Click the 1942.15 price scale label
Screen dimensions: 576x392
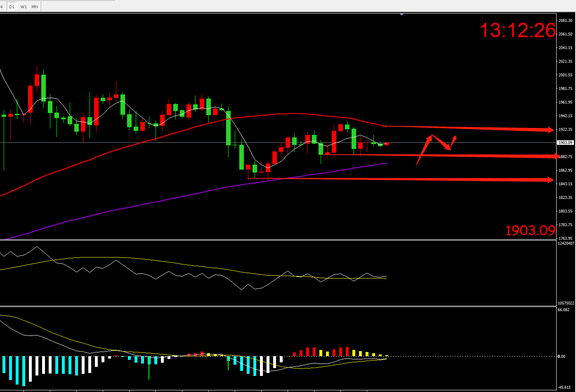pyautogui.click(x=565, y=116)
